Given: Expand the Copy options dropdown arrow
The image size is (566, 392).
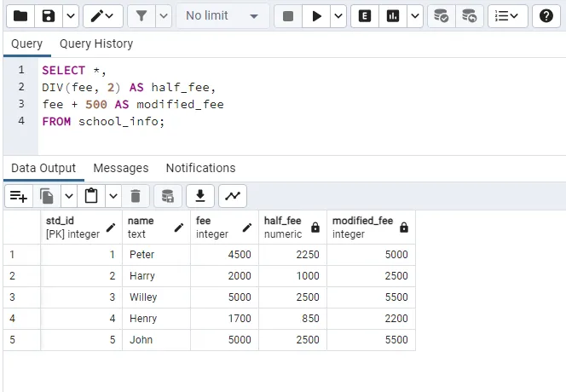Looking at the screenshot, I should pos(69,196).
